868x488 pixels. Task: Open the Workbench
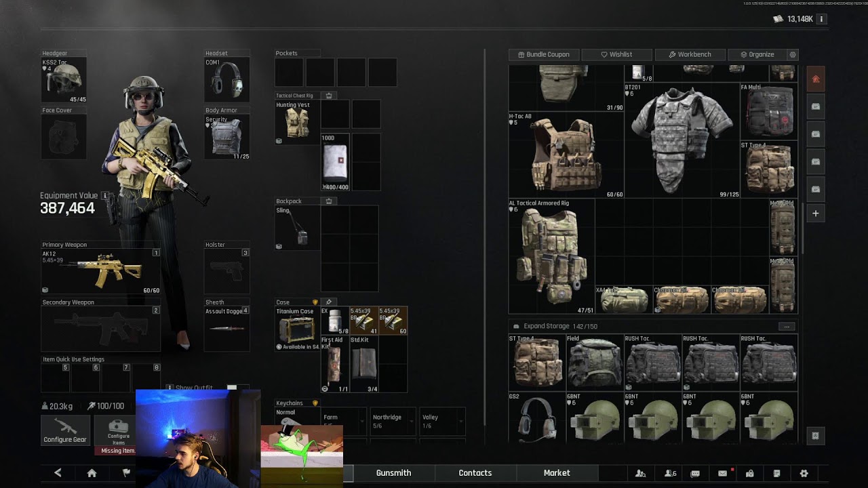690,54
